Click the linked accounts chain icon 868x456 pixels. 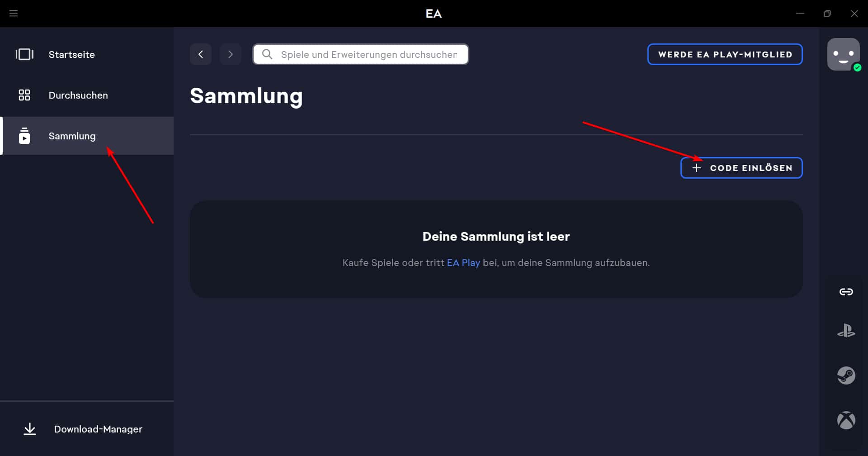[x=846, y=292]
